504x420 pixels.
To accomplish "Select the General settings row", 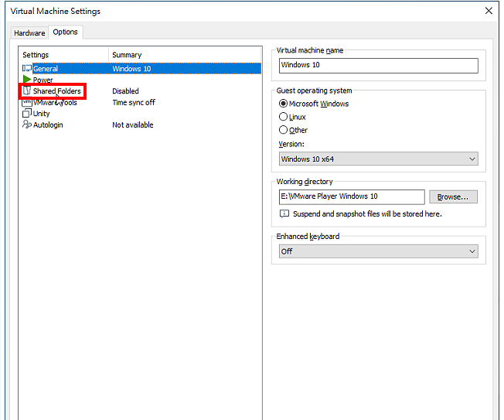I will pyautogui.click(x=141, y=69).
